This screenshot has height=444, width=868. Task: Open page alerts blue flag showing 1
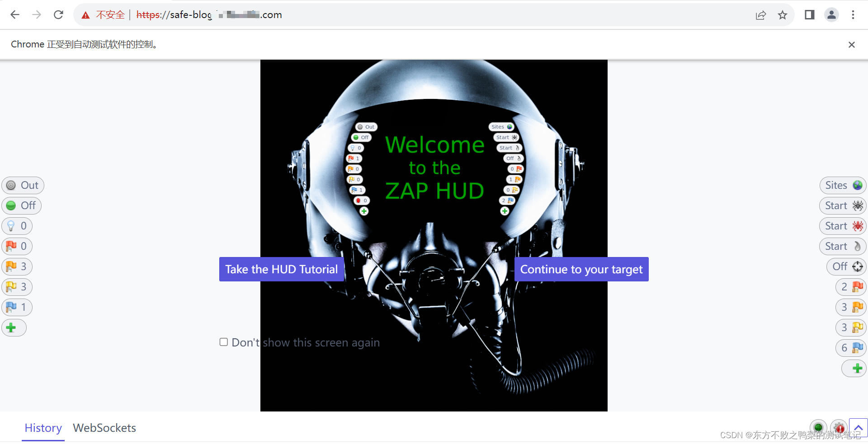[x=17, y=307]
